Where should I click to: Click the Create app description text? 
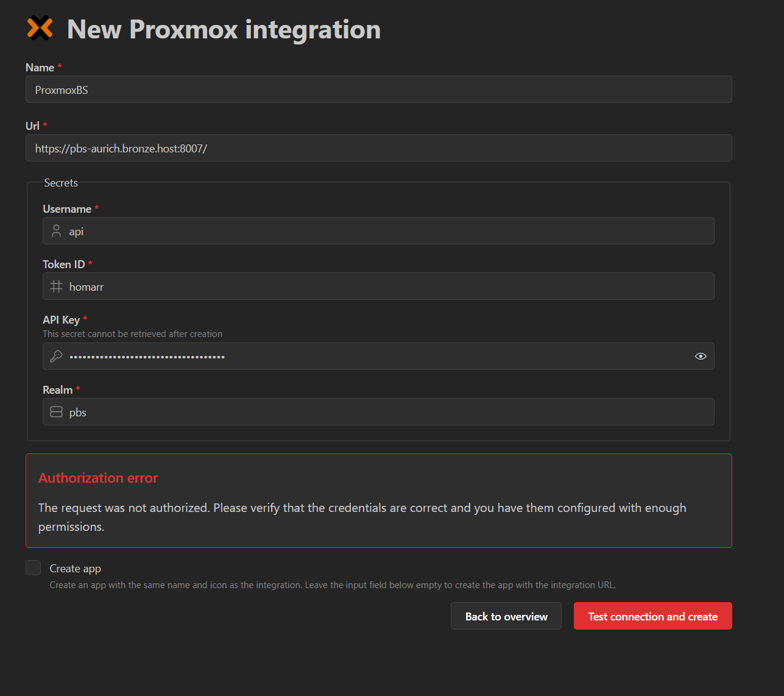click(x=333, y=585)
